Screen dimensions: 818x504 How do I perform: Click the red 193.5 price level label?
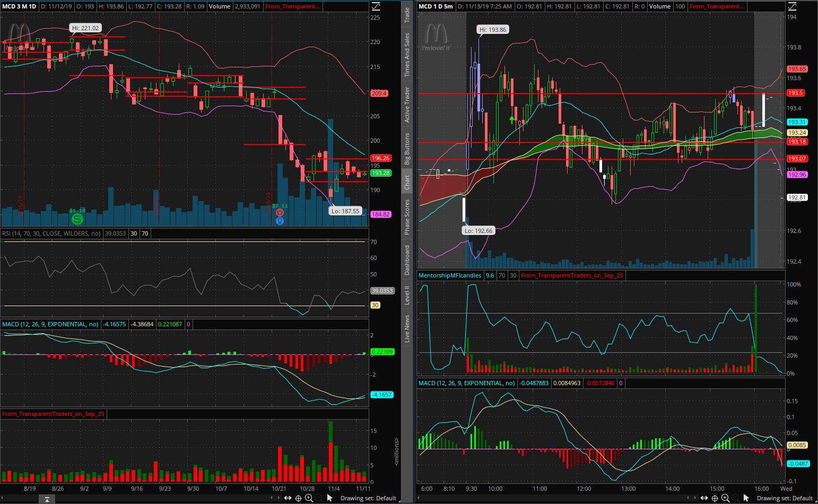click(795, 93)
